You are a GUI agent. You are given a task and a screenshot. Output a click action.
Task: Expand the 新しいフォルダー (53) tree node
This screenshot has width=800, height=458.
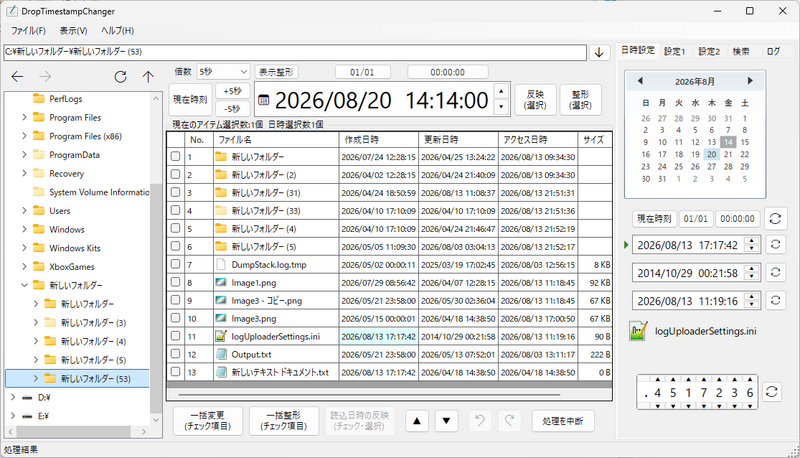click(36, 378)
